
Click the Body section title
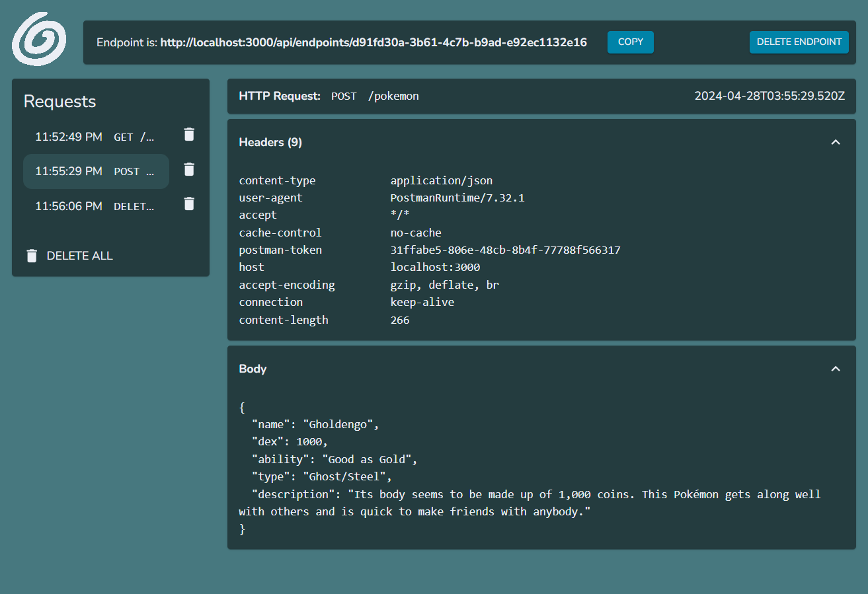click(253, 369)
